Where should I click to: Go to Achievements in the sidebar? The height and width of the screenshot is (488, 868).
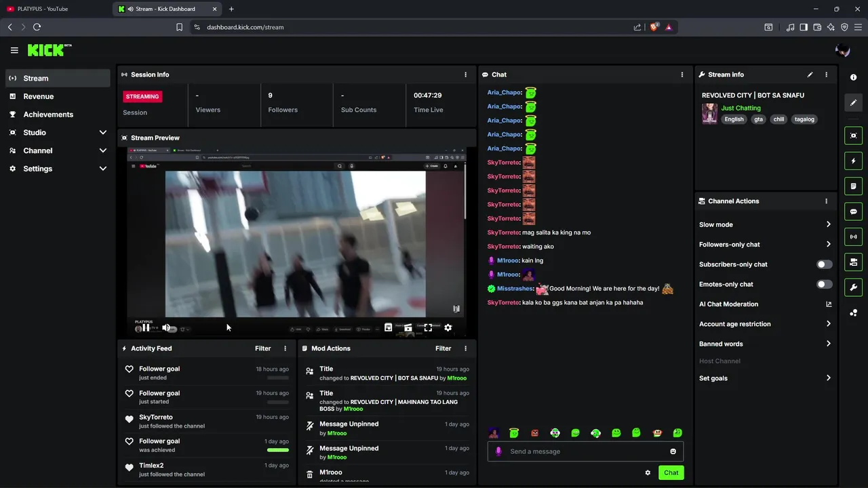[58, 115]
